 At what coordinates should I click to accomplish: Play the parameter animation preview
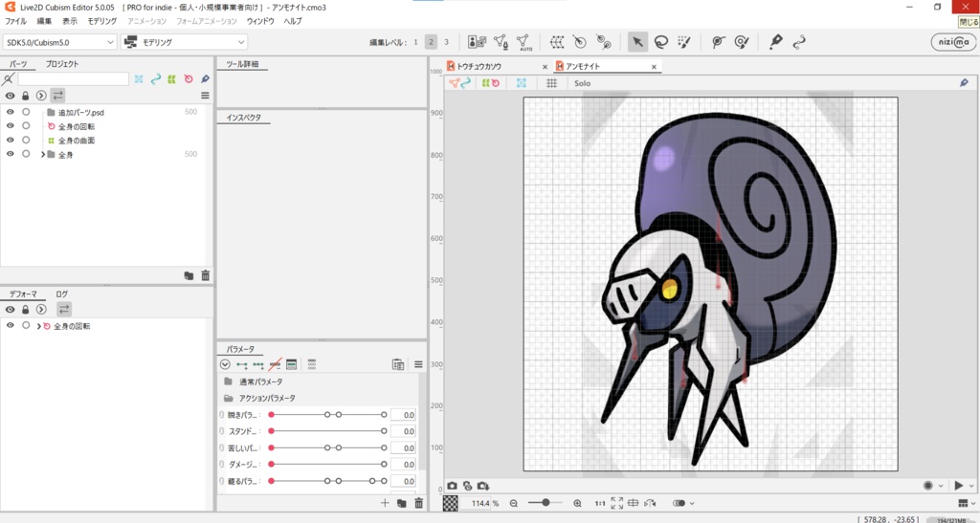[958, 486]
